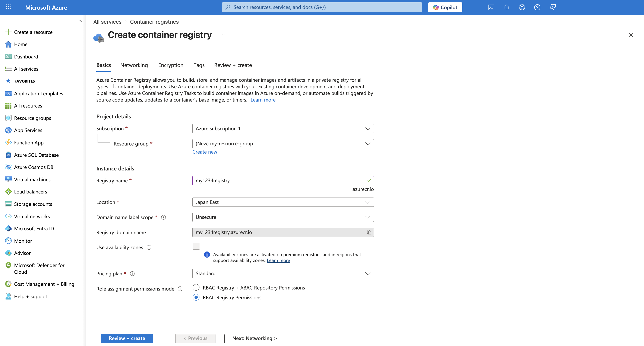This screenshot has height=346, width=644.
Task: Select RBAC Registry + ABAC Repository Permissions
Action: [x=196, y=288]
